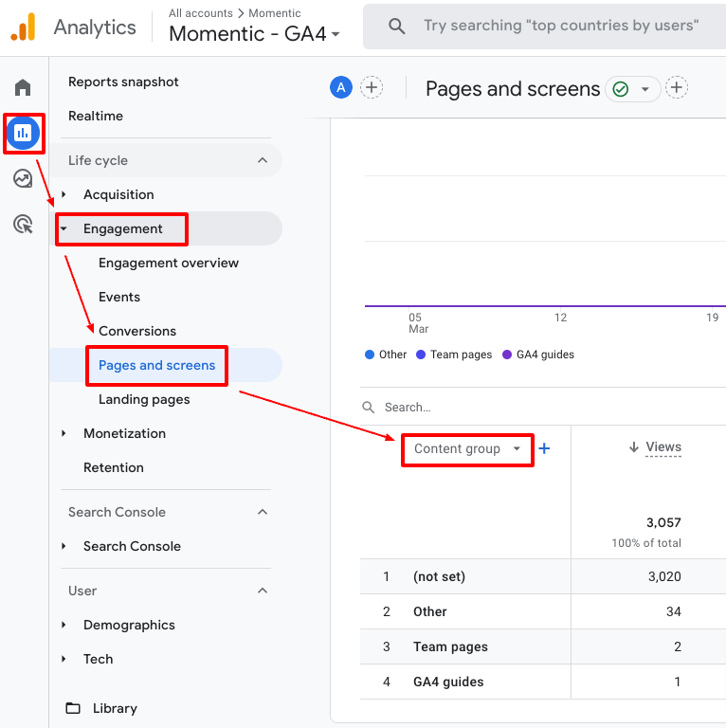This screenshot has height=728, width=726.
Task: Open Reports snapshot
Action: coord(123,82)
